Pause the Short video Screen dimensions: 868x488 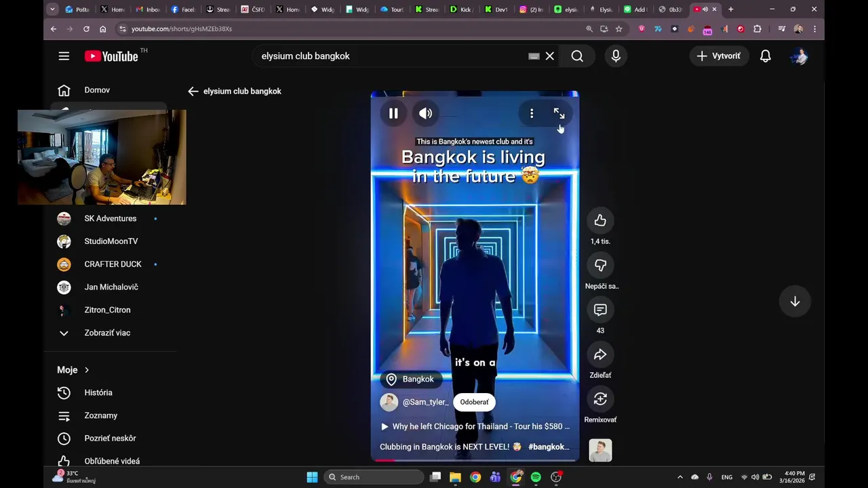coord(393,113)
